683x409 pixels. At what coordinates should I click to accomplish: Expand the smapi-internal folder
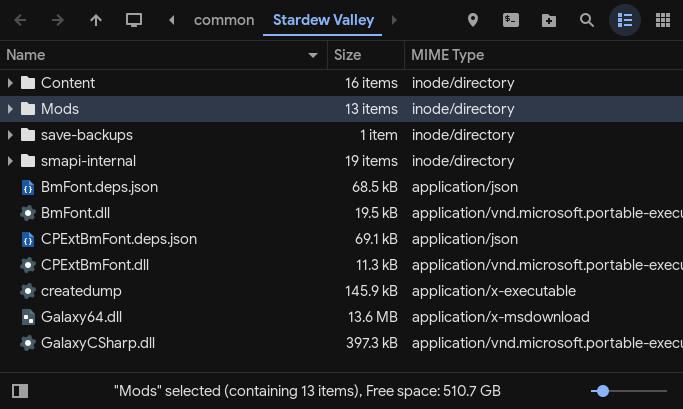click(x=11, y=161)
